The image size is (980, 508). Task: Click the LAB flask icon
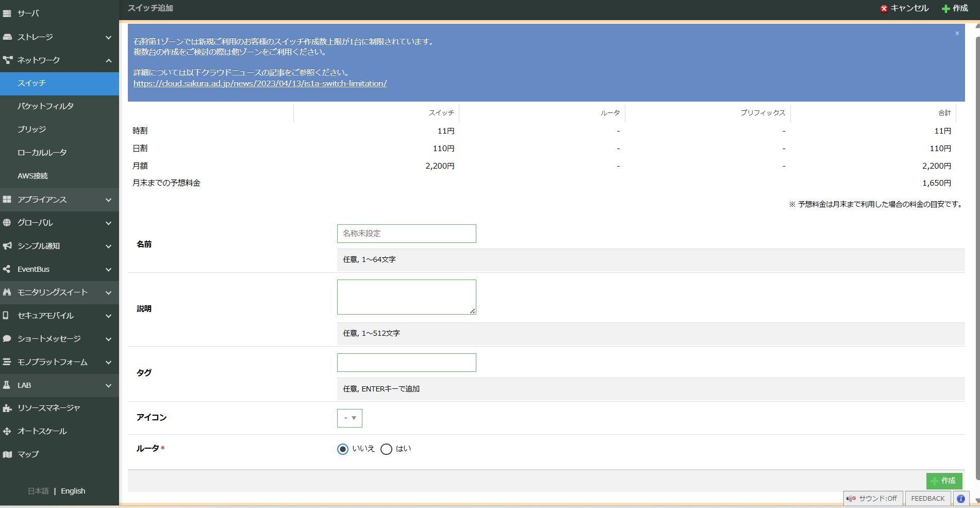click(x=7, y=385)
